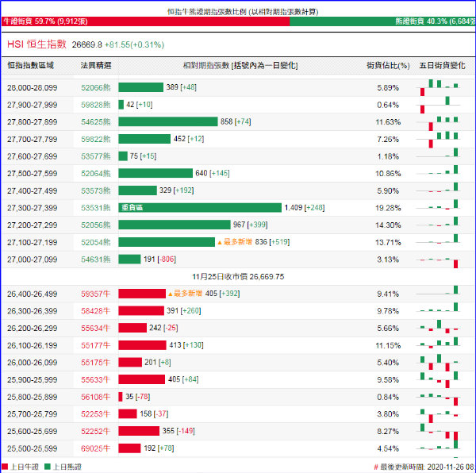Viewport: 476px width, 473px height.
Task: Open the 52253牛 warrant link
Action: pos(96,414)
